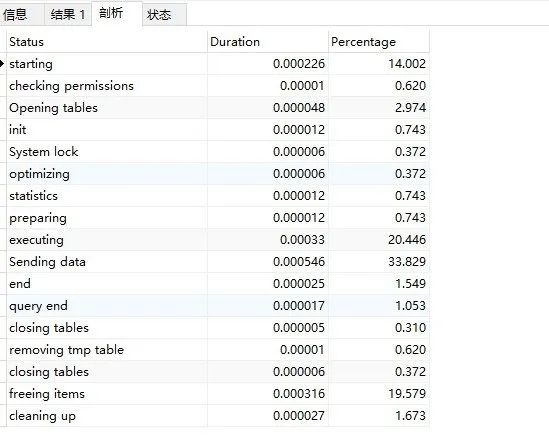This screenshot has height=444, width=549.
Task: Select the checking permissions row
Action: [218, 86]
